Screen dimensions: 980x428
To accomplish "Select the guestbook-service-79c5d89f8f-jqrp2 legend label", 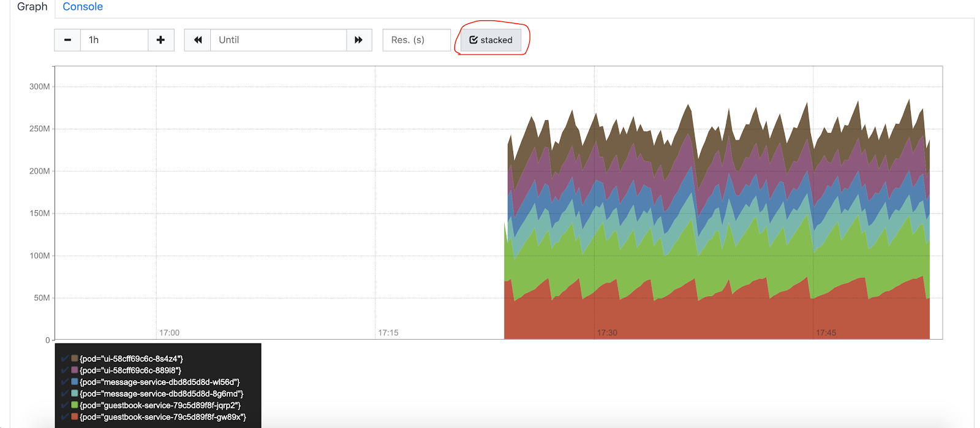I will 160,405.
